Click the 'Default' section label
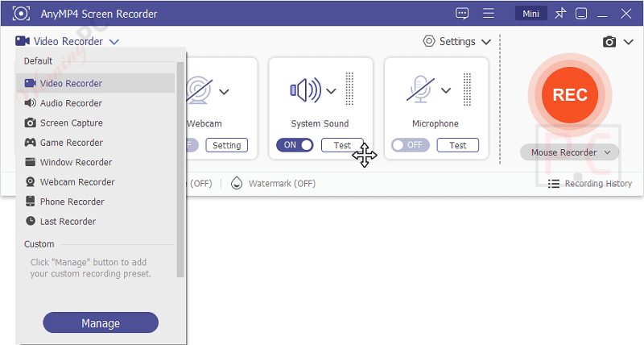This screenshot has width=644, height=345. point(38,60)
